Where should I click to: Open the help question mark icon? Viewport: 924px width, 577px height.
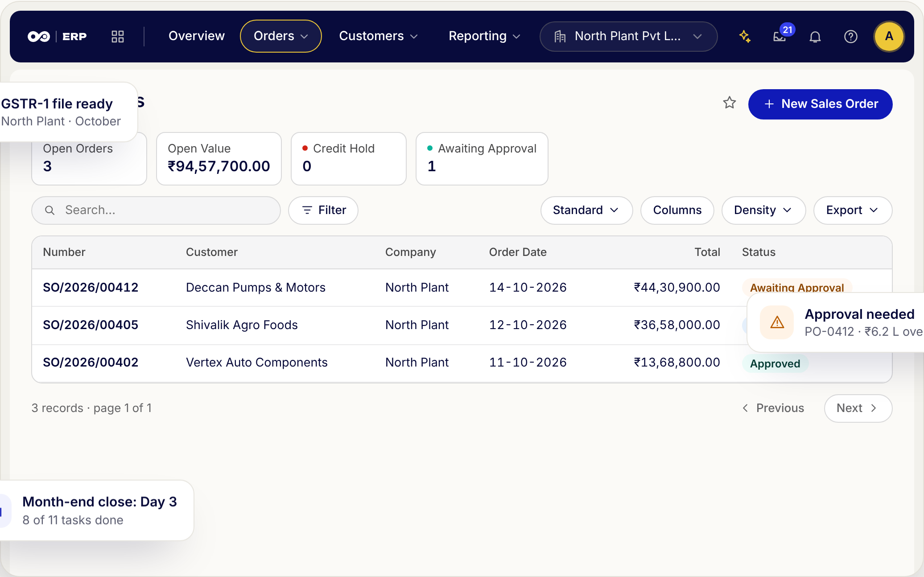851,37
